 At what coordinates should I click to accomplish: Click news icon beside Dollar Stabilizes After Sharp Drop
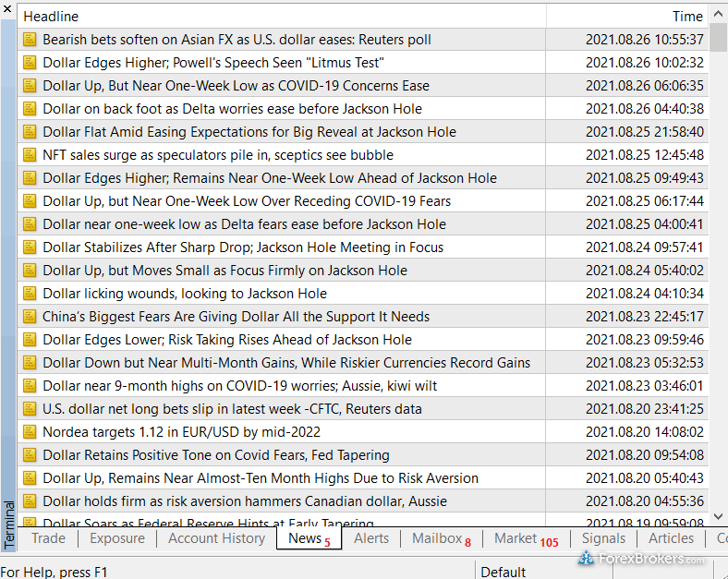click(x=30, y=247)
